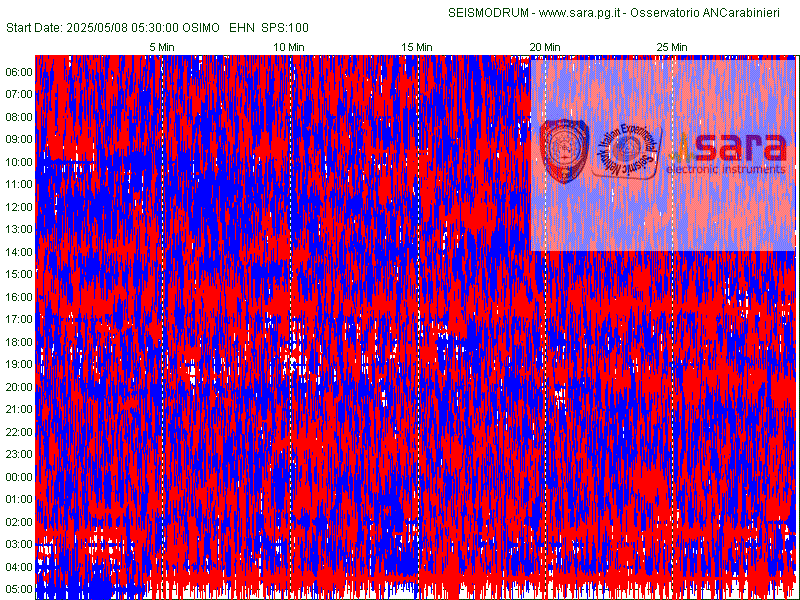Screen dimensions: 800x600
Task: Select the 21:00 hour row label
Action: click(x=19, y=409)
